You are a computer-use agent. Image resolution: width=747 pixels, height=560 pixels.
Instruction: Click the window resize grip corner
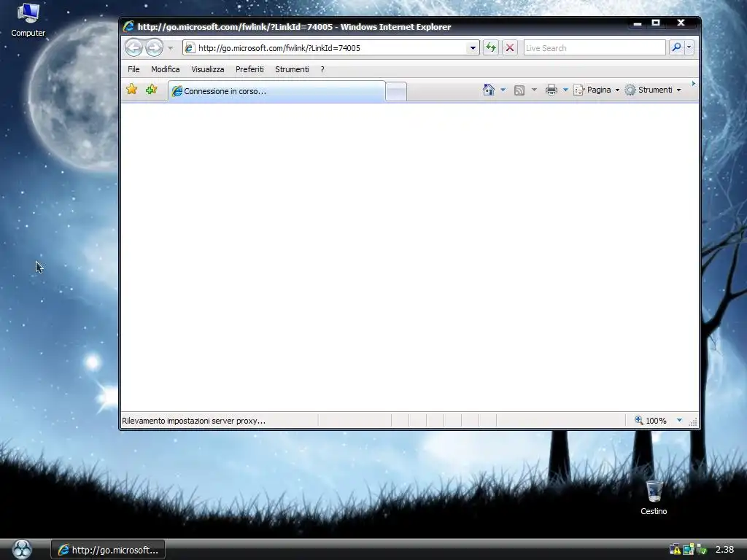[693, 422]
